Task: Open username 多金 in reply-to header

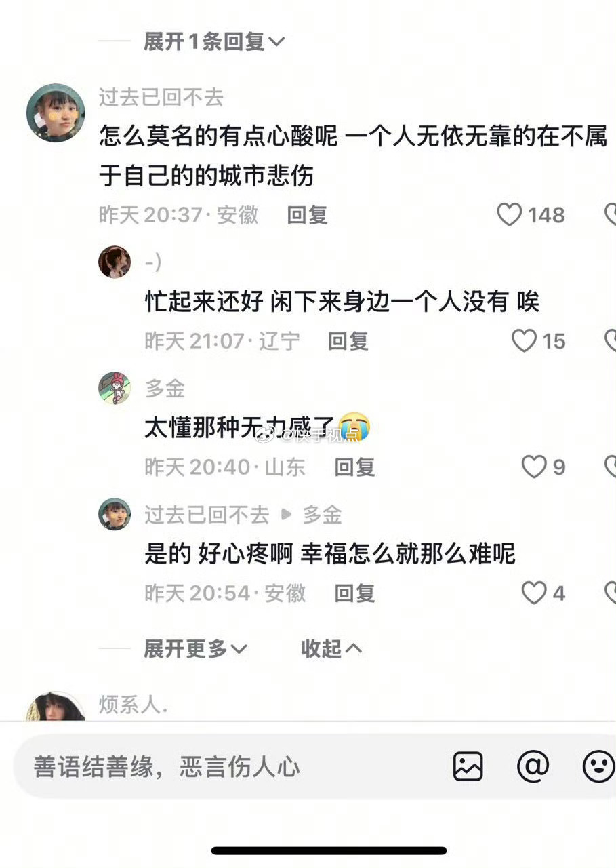Action: (x=322, y=515)
